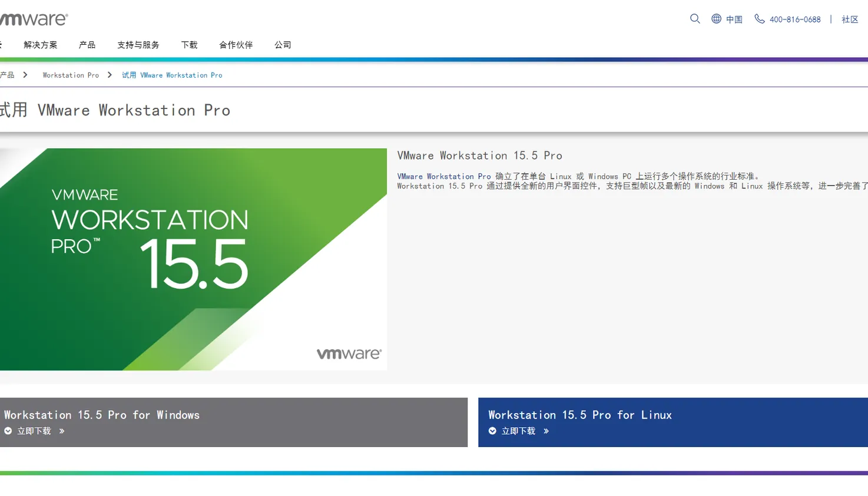This screenshot has width=868, height=496.
Task: Click the circled arrow icon under Windows download
Action: pos(8,431)
